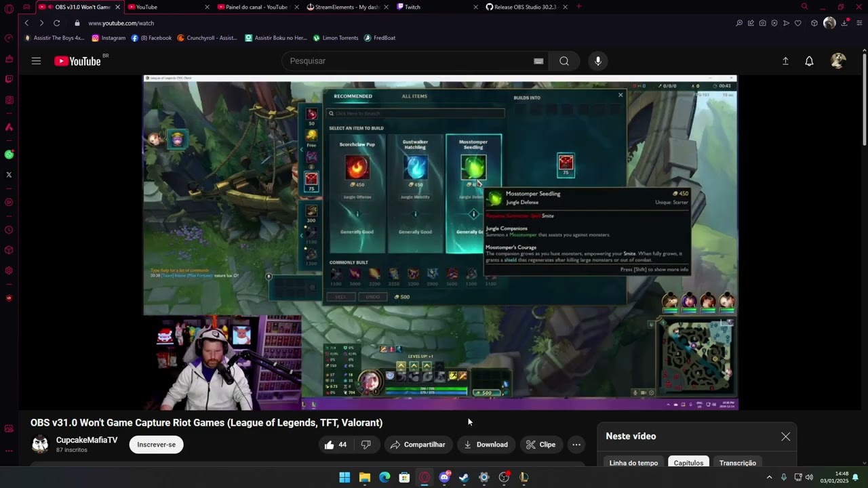The image size is (868, 488).
Task: Open the Easy setup sliders icon
Action: [x=859, y=23]
